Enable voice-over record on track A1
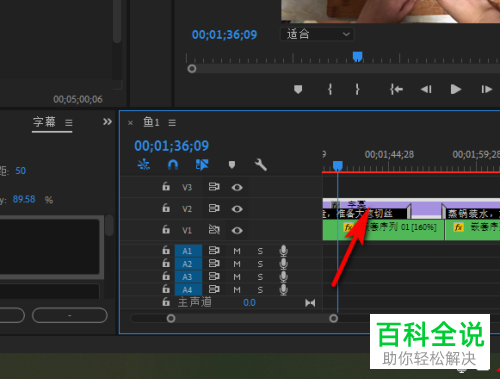The image size is (500, 379). (x=284, y=251)
